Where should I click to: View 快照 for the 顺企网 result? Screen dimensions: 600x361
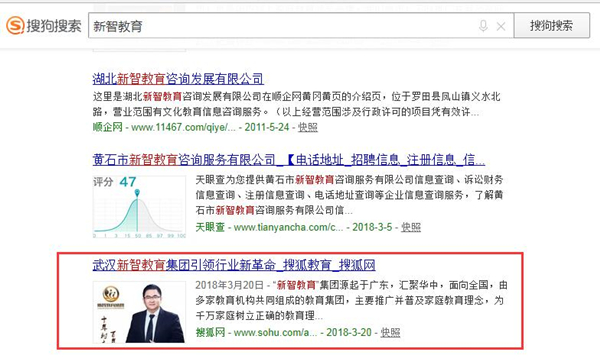coord(308,127)
